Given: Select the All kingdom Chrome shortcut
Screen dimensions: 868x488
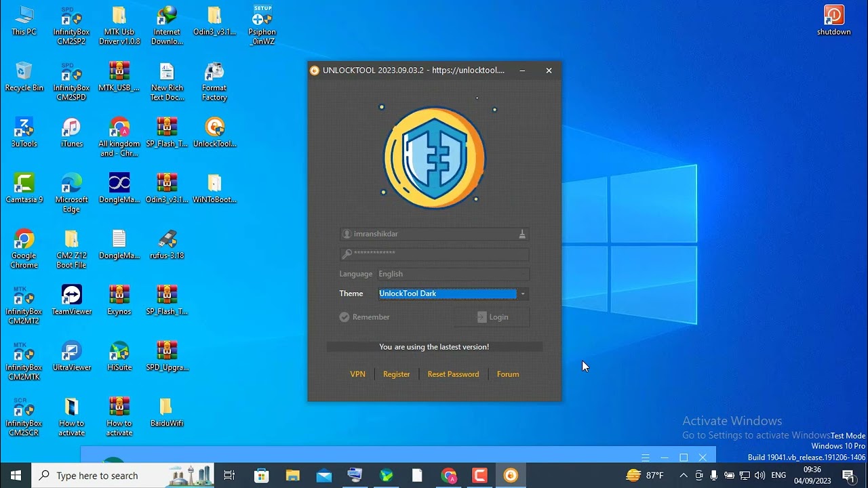Looking at the screenshot, I should pos(119,137).
